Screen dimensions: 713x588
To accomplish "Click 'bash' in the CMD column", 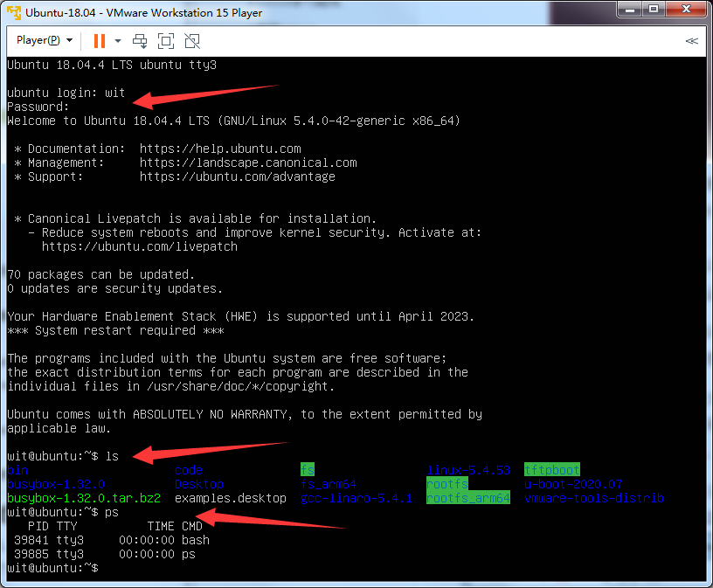I will coord(196,540).
